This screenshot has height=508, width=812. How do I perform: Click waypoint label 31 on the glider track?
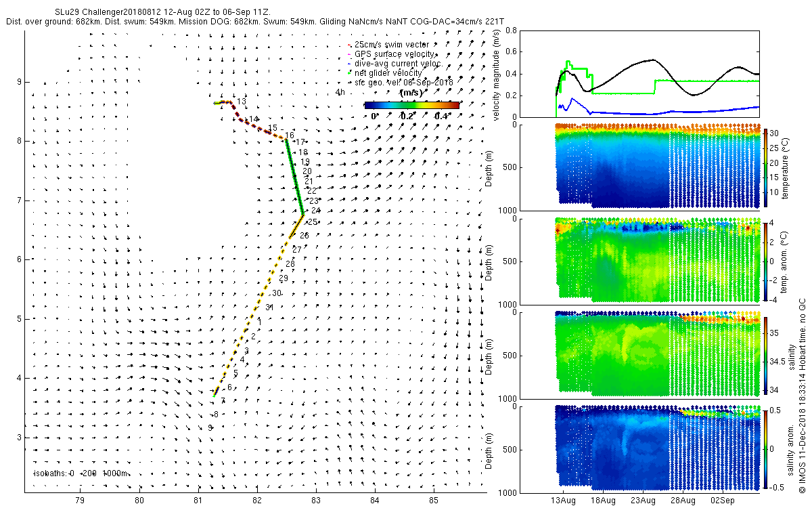[x=269, y=308]
